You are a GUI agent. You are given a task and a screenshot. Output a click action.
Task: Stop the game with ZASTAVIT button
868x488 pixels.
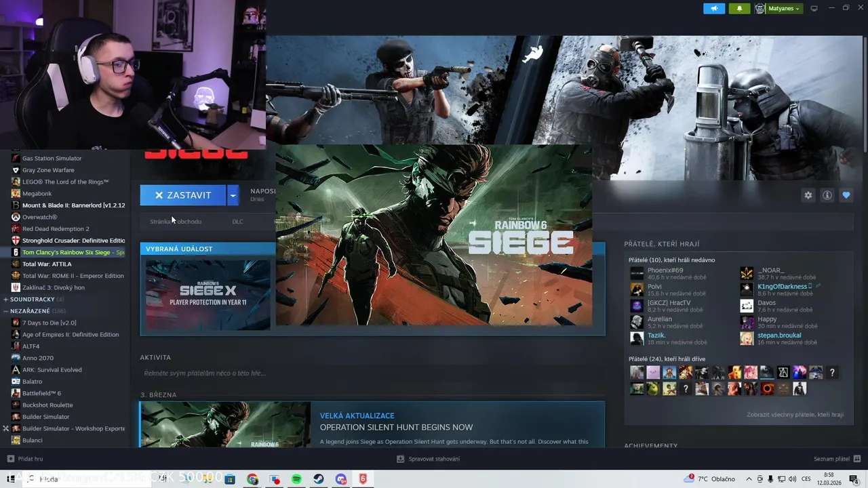(183, 195)
